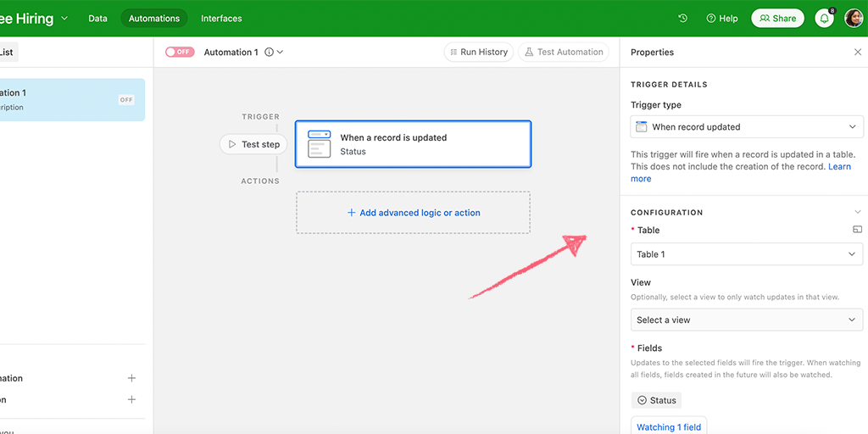
Task: Expand the Select a view dropdown
Action: pyautogui.click(x=747, y=320)
